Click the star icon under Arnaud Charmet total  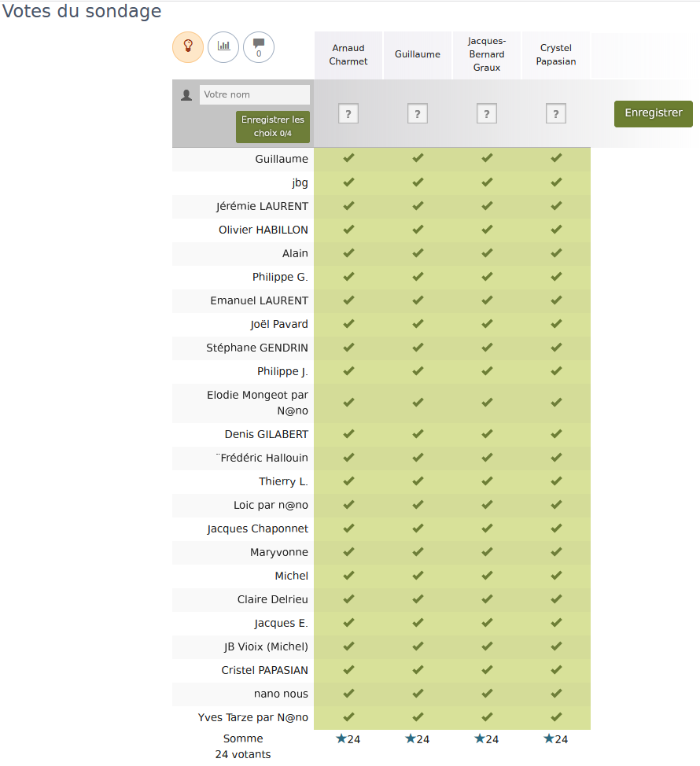341,738
